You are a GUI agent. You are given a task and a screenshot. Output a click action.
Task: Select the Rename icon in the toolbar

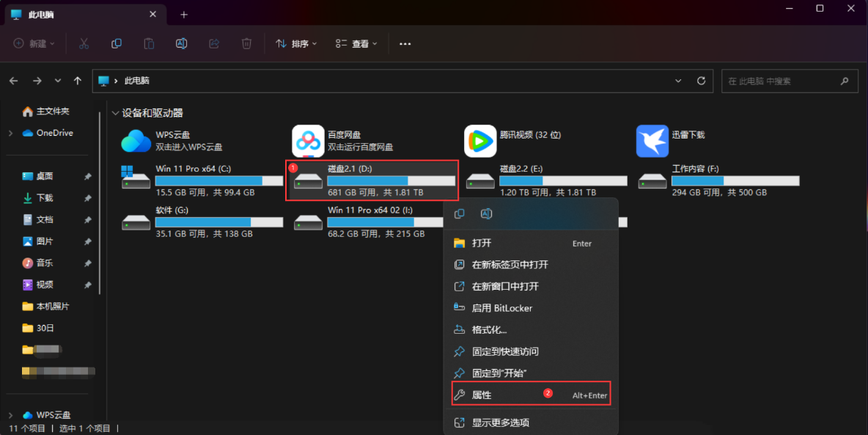[181, 43]
